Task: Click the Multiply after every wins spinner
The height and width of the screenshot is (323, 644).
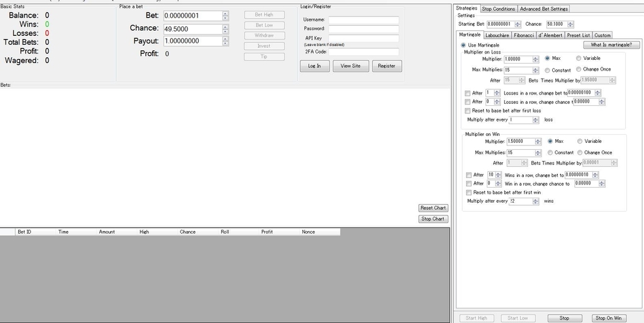Action: click(536, 201)
